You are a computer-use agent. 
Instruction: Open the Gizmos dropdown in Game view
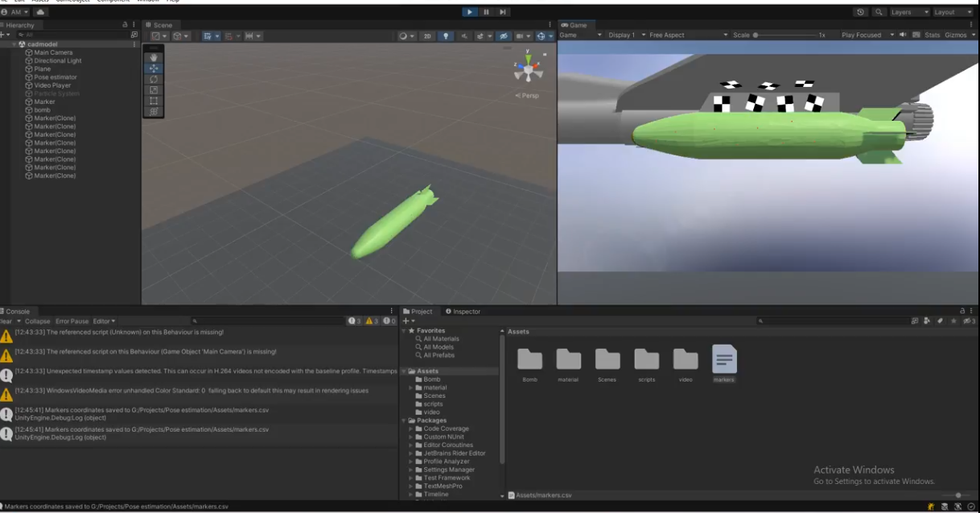click(960, 35)
